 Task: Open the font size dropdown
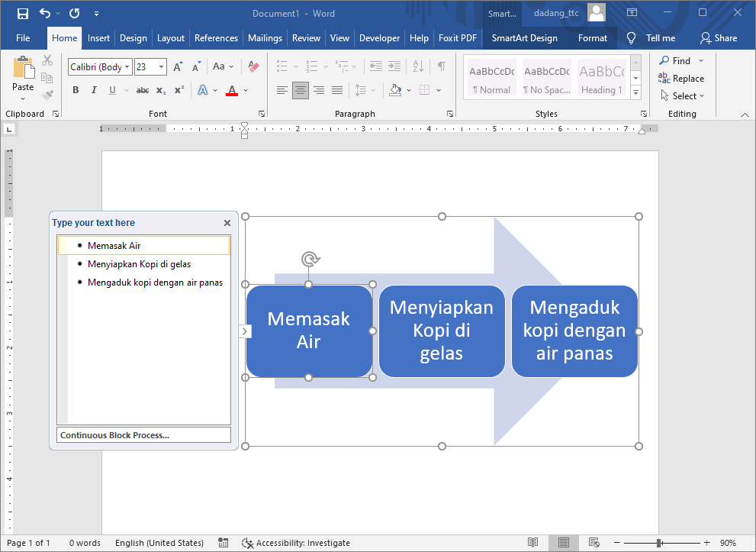(159, 66)
